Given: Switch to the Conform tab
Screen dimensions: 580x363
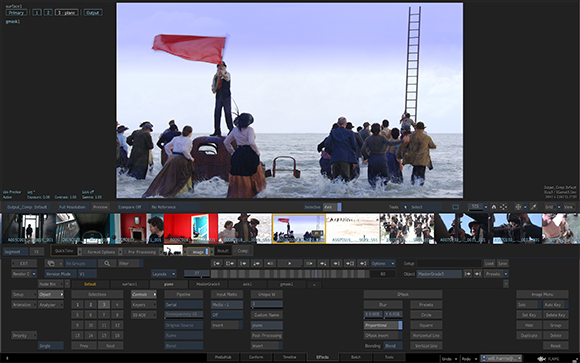Looking at the screenshot, I should (x=256, y=357).
